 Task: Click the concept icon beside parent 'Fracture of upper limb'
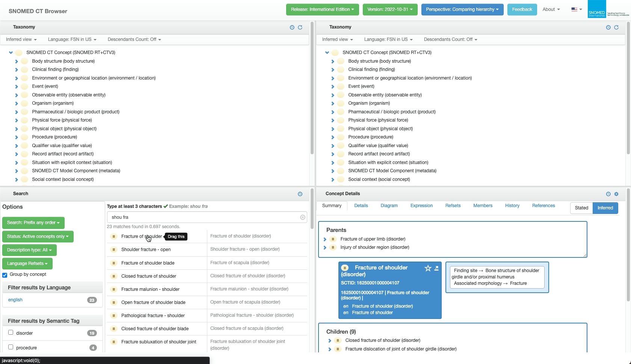coord(333,239)
